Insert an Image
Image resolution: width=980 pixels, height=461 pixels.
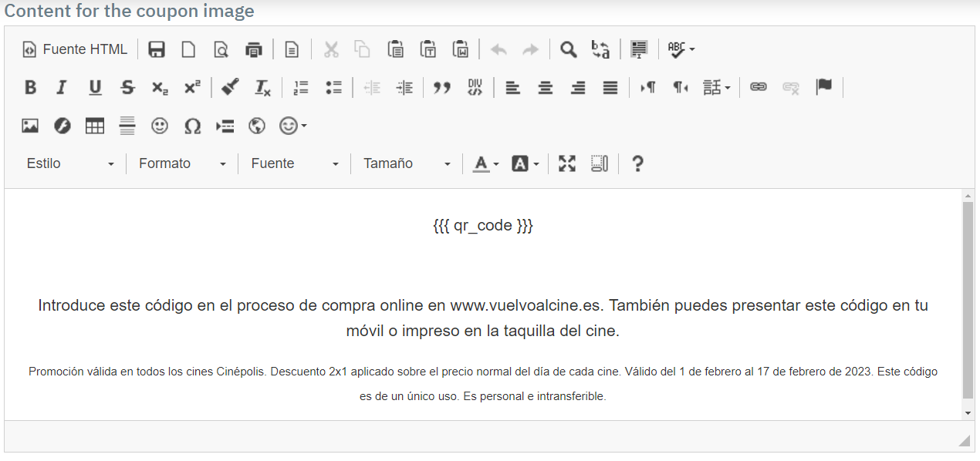click(30, 126)
